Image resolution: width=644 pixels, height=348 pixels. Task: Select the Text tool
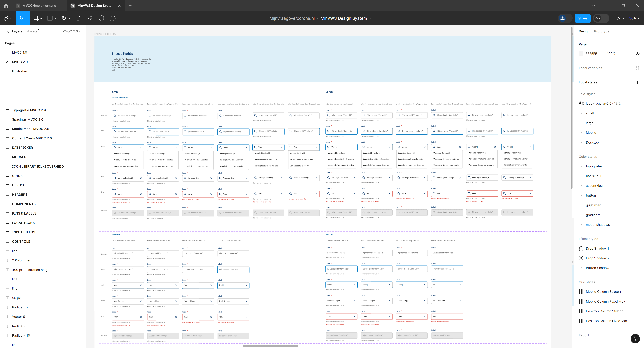click(x=78, y=18)
